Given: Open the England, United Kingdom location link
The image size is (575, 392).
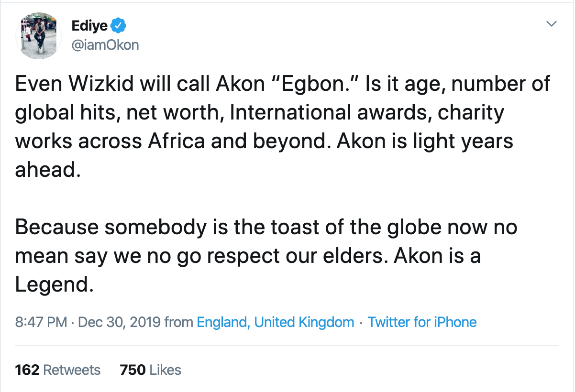Looking at the screenshot, I should point(276,322).
